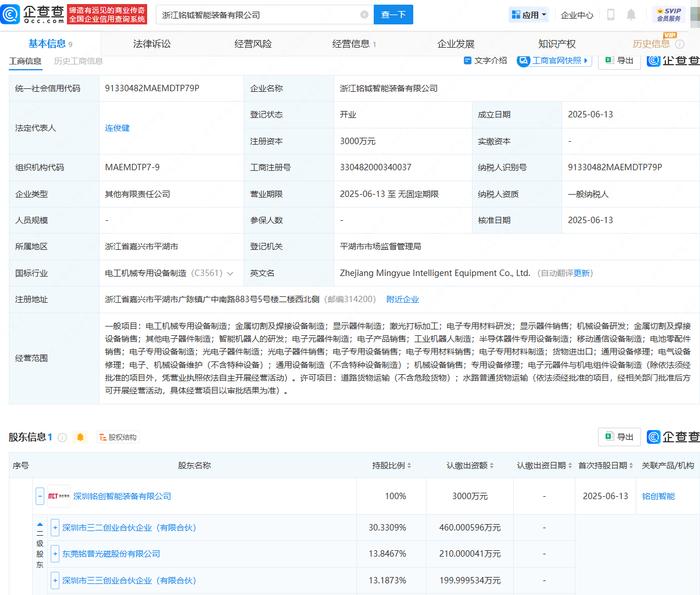
Task: Click info icon next to 股东信息
Action: click(x=62, y=437)
